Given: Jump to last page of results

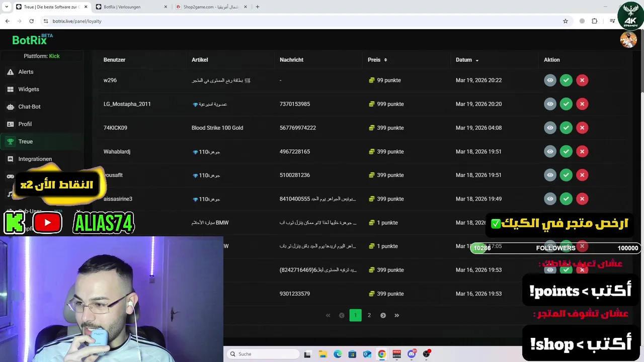Looking at the screenshot, I should 397,315.
